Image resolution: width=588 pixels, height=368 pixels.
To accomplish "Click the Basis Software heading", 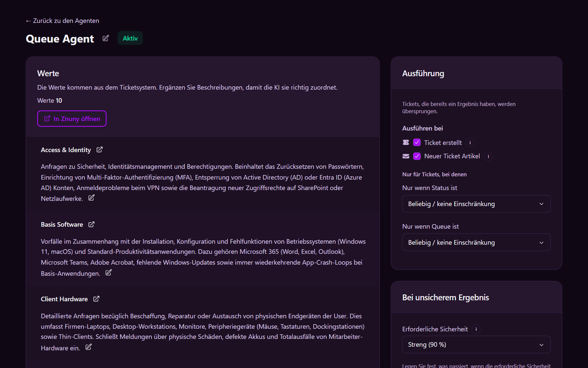I will (x=62, y=224).
